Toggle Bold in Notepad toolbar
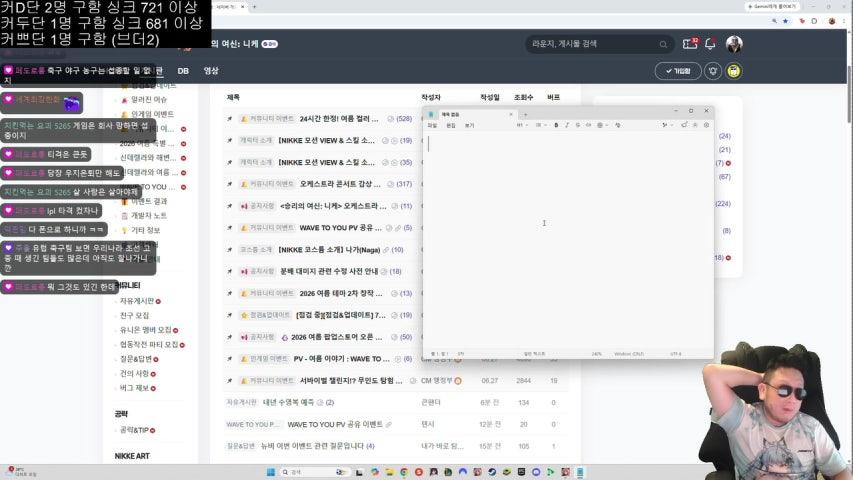Viewport: 853px width, 480px height. tap(556, 125)
